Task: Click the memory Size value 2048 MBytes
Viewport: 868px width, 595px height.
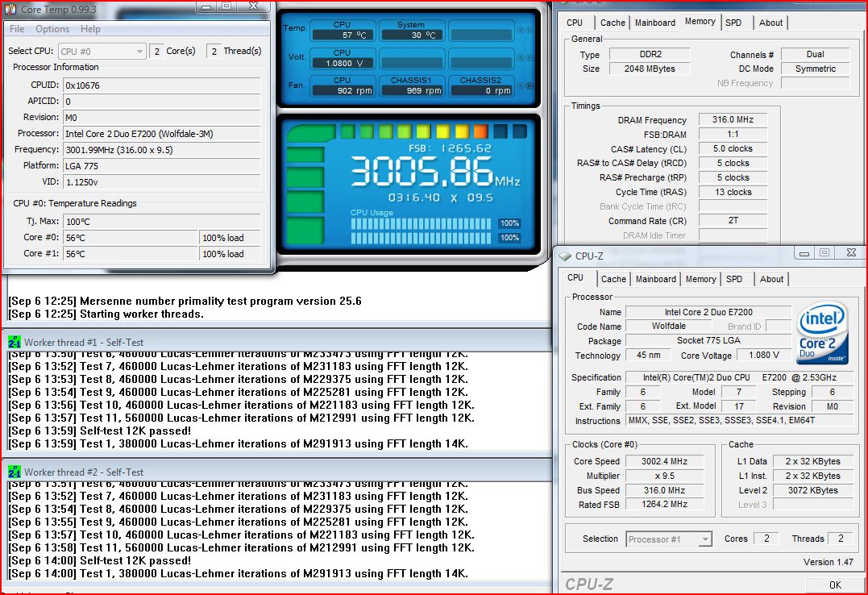Action: (650, 69)
